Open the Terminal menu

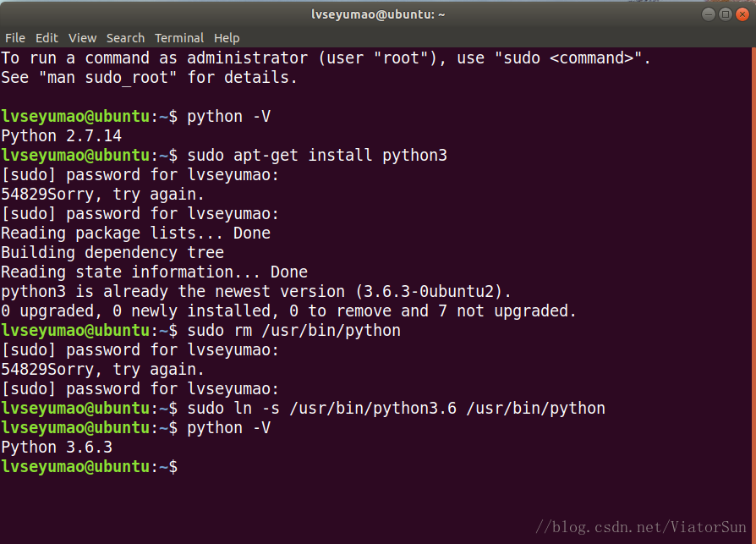[179, 38]
